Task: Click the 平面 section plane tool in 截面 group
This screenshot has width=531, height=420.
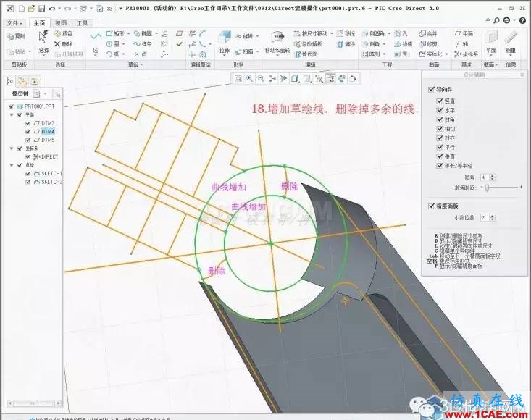Action: [x=491, y=43]
